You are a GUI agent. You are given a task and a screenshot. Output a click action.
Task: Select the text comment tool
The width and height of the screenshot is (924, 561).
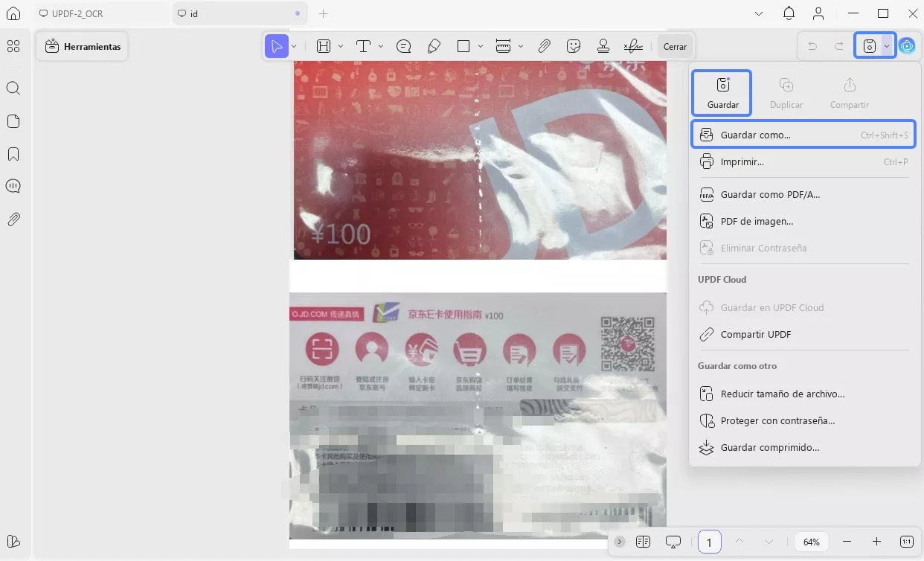click(363, 46)
